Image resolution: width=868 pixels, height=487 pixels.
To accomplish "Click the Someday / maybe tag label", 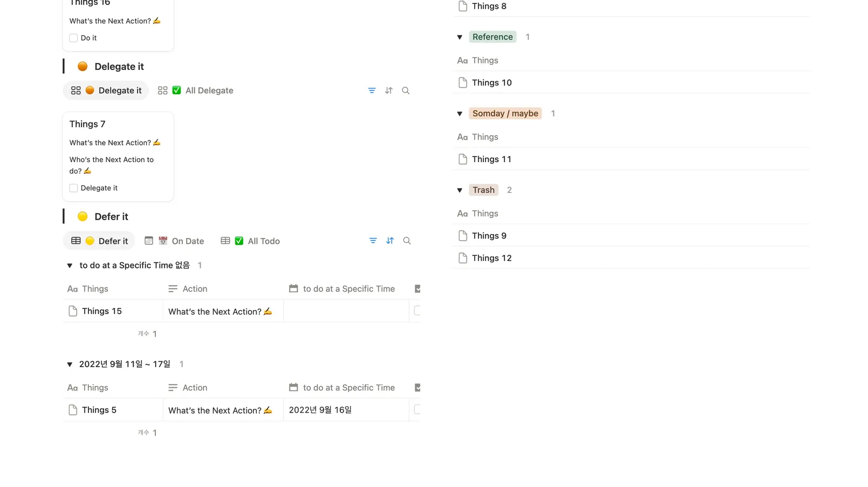I will coord(505,113).
